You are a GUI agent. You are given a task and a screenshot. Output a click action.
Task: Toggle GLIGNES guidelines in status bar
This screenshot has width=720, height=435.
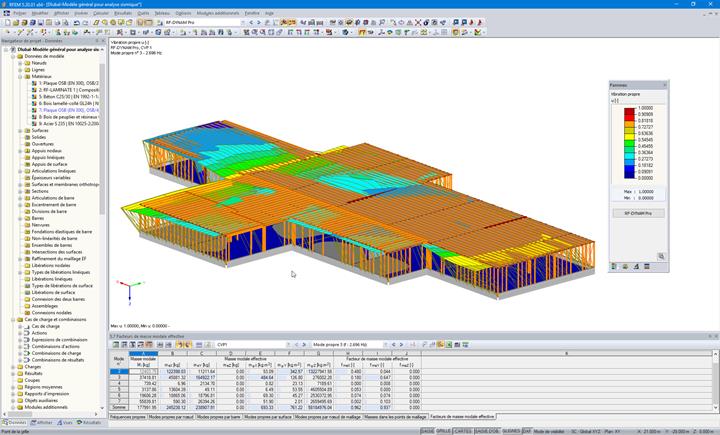(x=511, y=431)
